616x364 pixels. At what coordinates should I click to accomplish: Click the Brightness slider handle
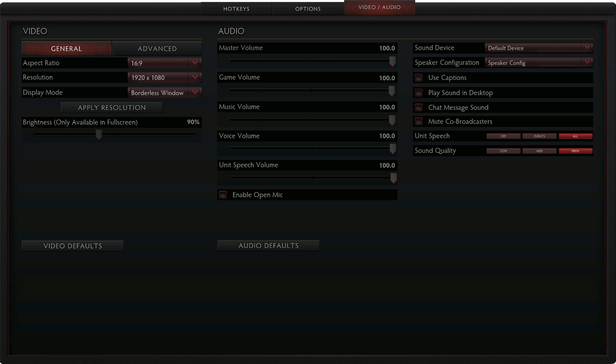point(99,134)
